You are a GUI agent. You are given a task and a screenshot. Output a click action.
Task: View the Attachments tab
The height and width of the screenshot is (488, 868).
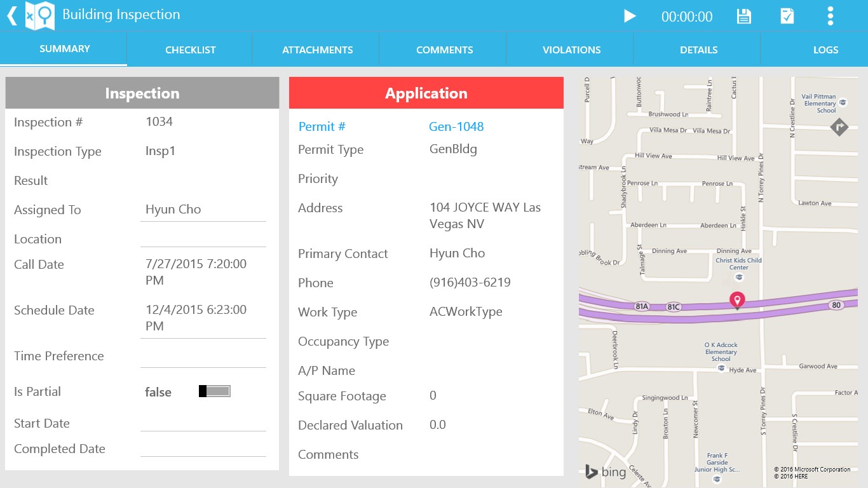(317, 49)
